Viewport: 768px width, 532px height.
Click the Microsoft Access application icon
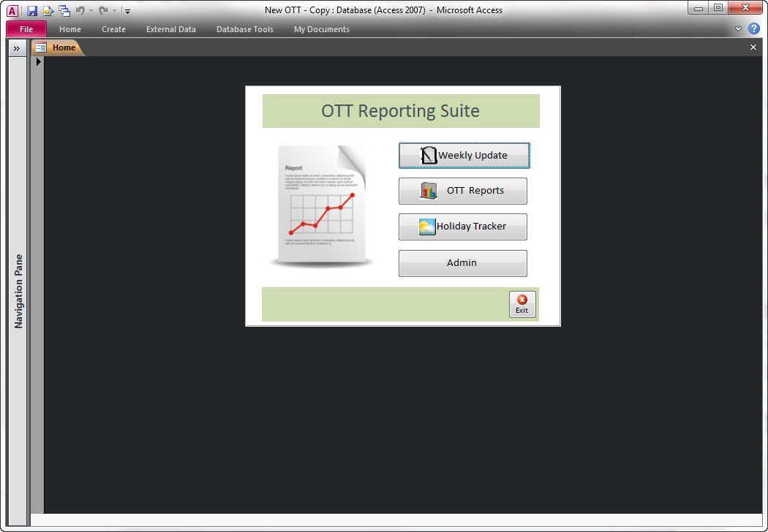tap(12, 11)
